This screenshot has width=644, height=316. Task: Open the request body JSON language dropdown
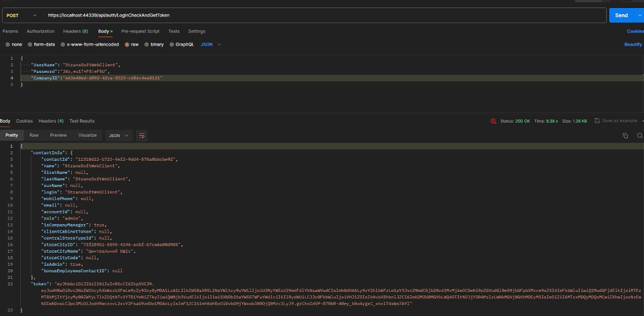(211, 45)
